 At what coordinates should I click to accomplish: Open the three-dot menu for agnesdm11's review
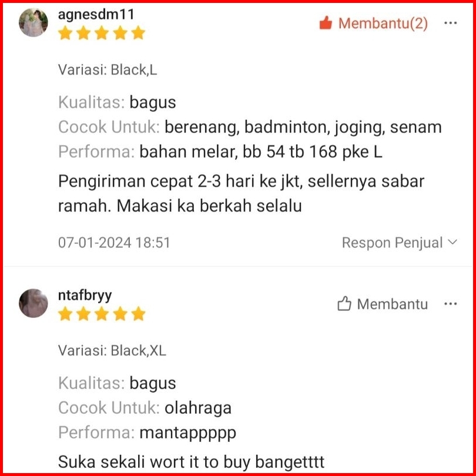pyautogui.click(x=450, y=23)
